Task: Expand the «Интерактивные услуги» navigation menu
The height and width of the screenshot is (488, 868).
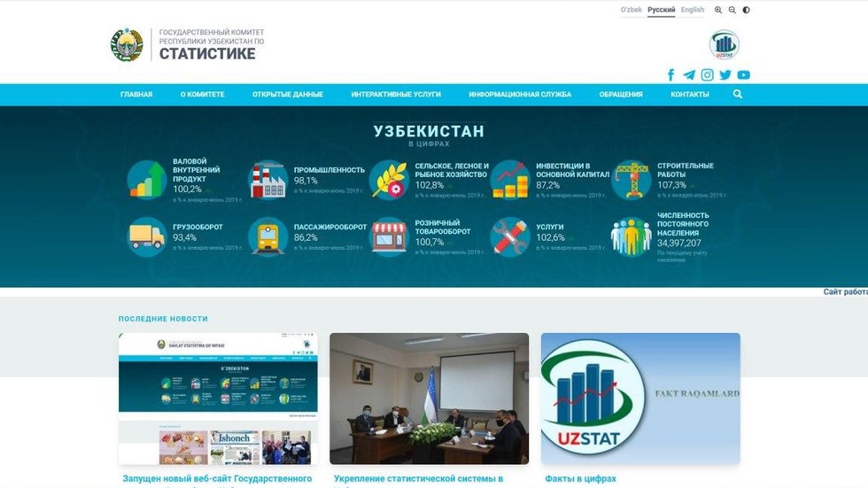Action: 395,95
